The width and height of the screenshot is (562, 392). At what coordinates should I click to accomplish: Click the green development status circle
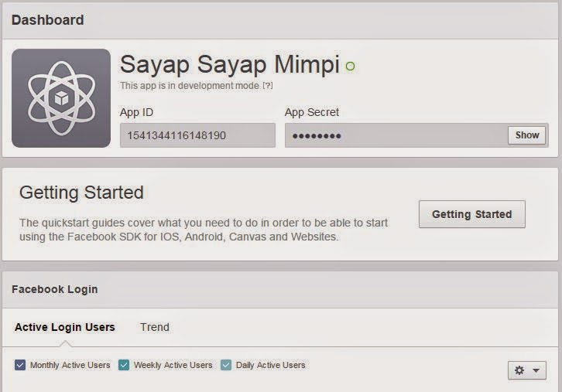[x=350, y=66]
